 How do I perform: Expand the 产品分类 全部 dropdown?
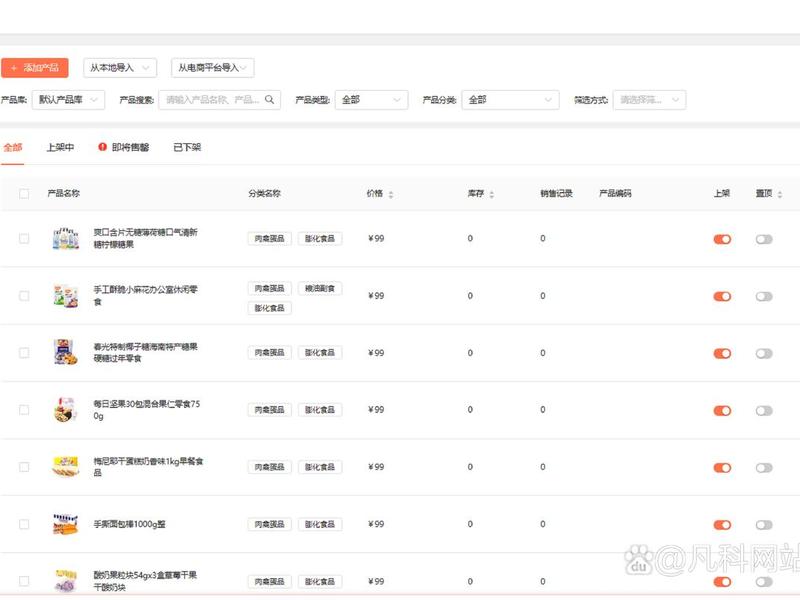tap(510, 99)
